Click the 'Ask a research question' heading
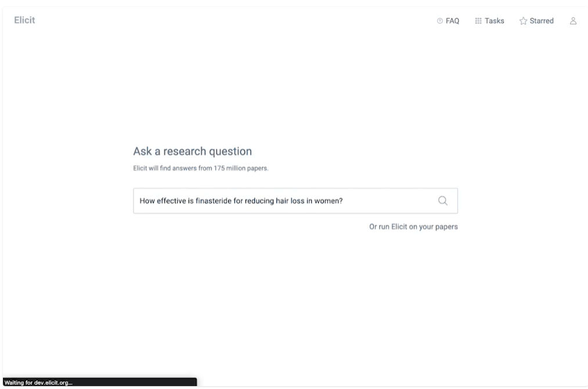This screenshot has height=389, width=588. click(192, 151)
